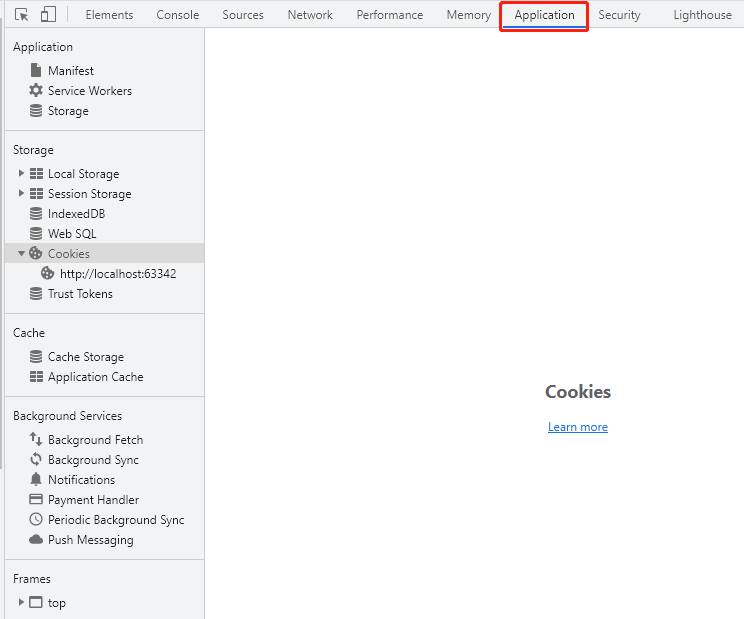744x619 pixels.
Task: Click the localhost:63342 cookie icon
Action: click(x=47, y=273)
